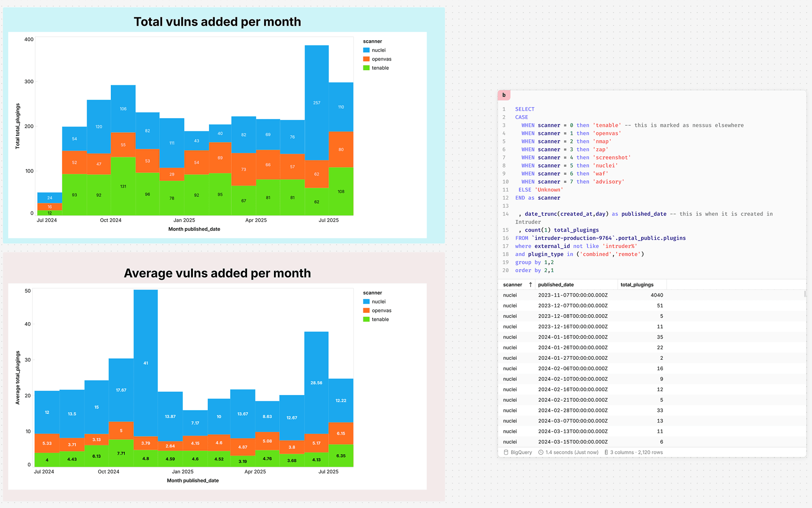
Task: Click the tenable green swatch in bottom legend
Action: coord(366,320)
